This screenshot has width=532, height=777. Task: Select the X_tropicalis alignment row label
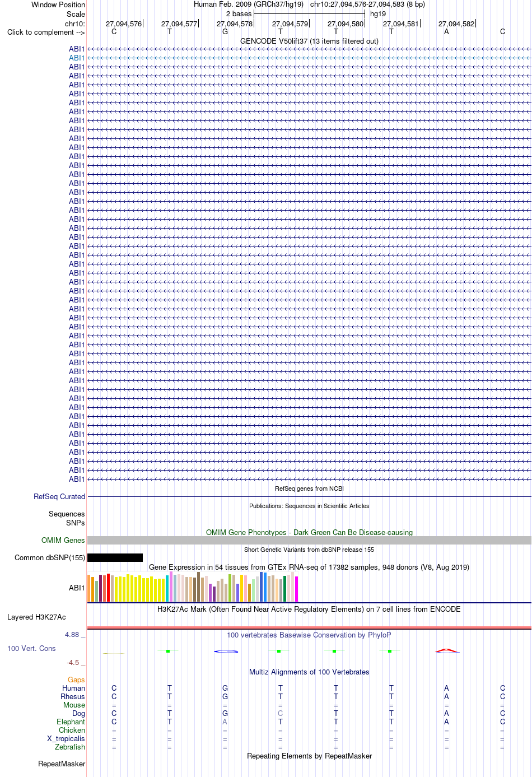point(66,738)
